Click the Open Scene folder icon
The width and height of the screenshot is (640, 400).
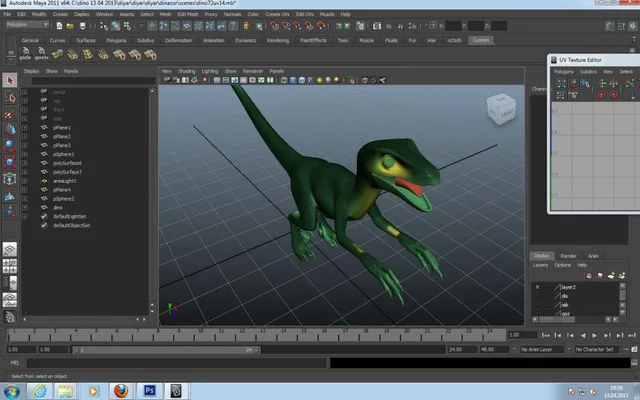point(70,26)
